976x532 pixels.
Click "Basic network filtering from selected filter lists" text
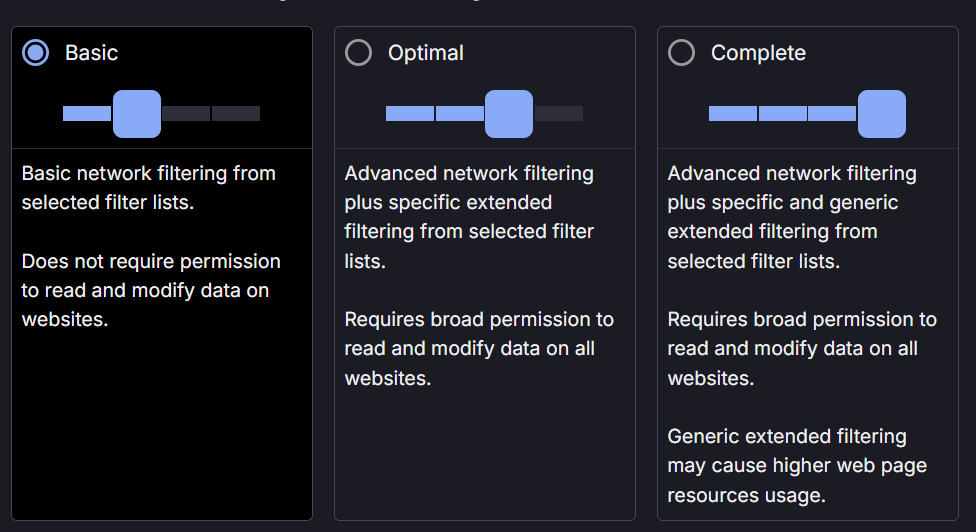pos(148,188)
